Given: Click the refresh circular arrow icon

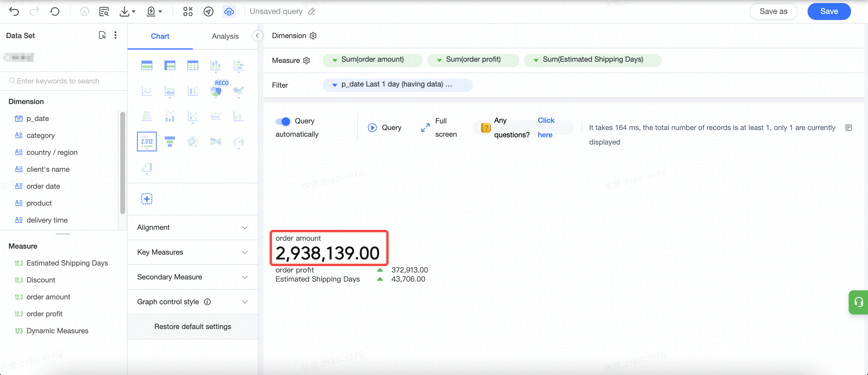Looking at the screenshot, I should pyautogui.click(x=55, y=11).
